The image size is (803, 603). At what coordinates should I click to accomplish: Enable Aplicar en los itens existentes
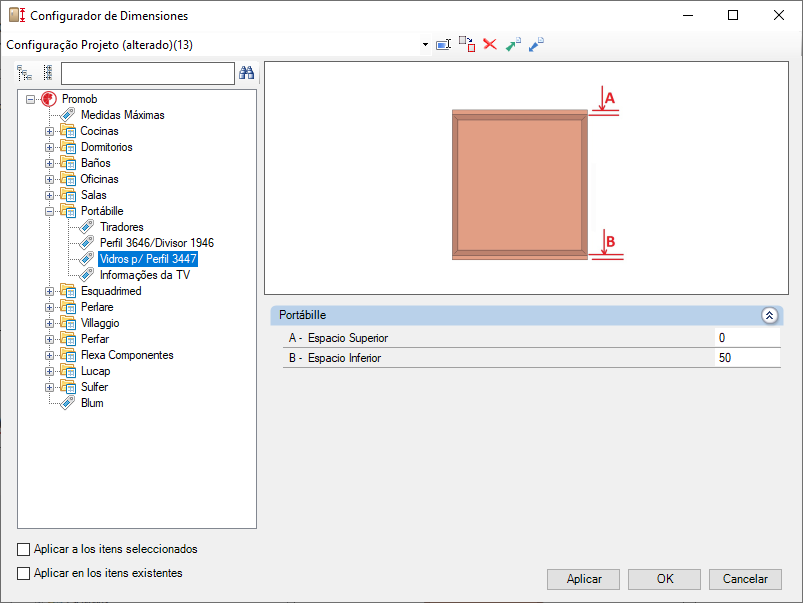(x=24, y=573)
